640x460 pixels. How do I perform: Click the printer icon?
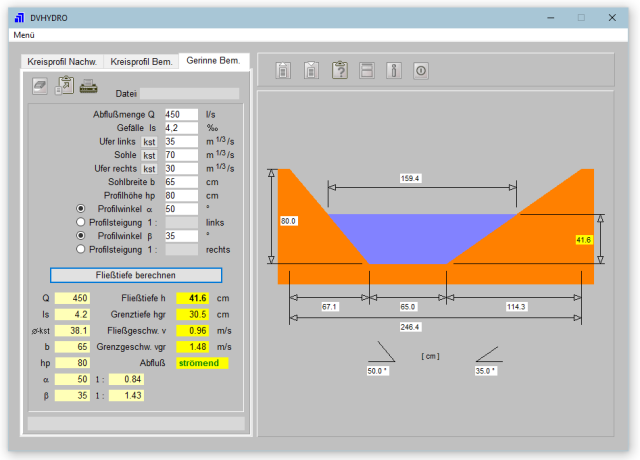coord(88,86)
